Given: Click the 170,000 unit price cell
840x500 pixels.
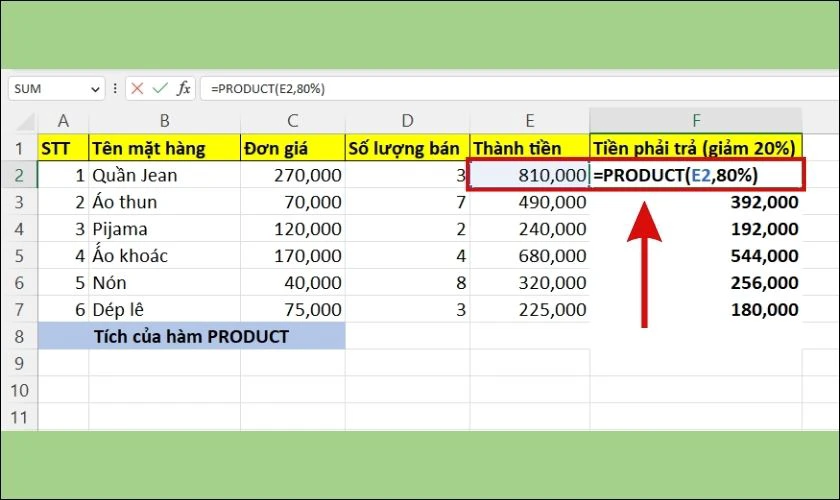Looking at the screenshot, I should 292,256.
